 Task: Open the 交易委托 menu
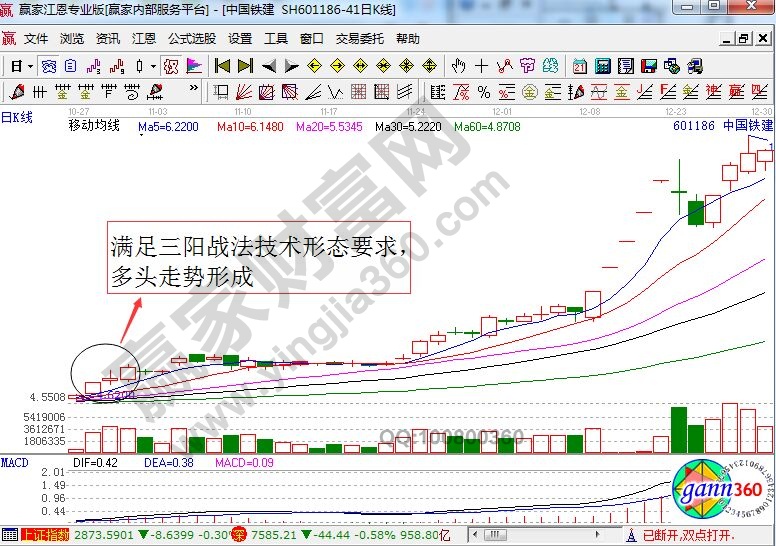coord(359,39)
